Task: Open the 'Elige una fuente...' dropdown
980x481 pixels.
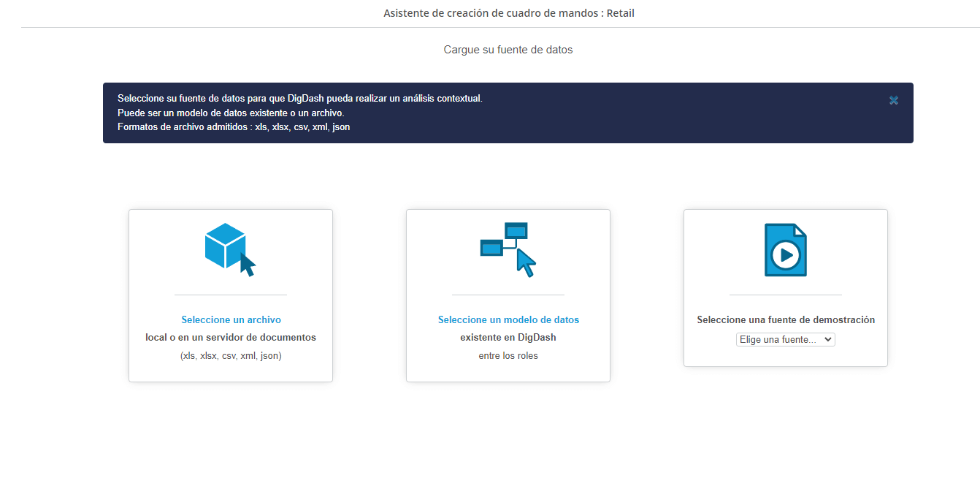Action: click(x=786, y=339)
